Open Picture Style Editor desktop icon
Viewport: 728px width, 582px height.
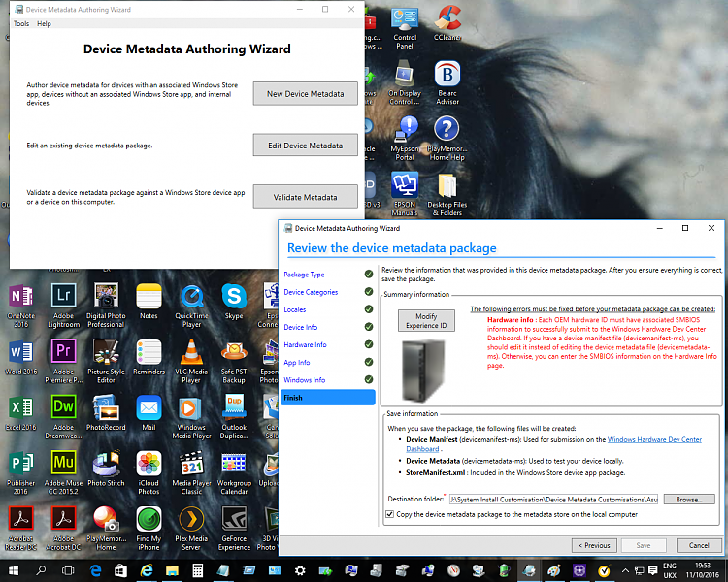[106, 361]
